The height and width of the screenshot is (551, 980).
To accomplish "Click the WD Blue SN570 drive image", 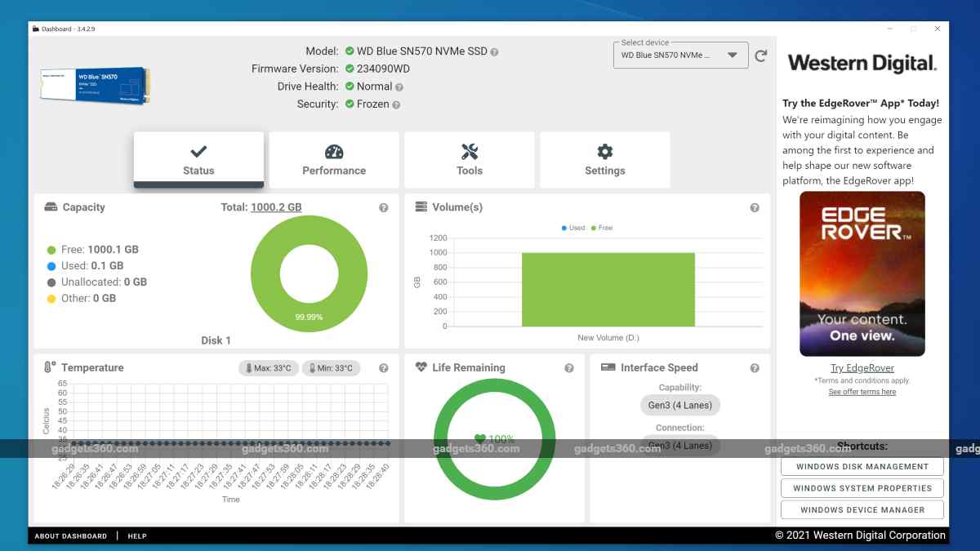I will (95, 86).
